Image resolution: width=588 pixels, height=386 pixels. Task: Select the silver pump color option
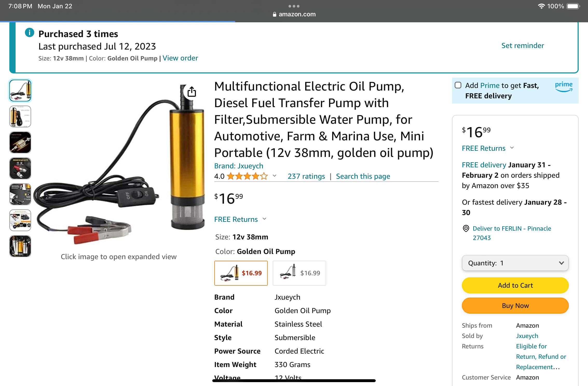(299, 273)
